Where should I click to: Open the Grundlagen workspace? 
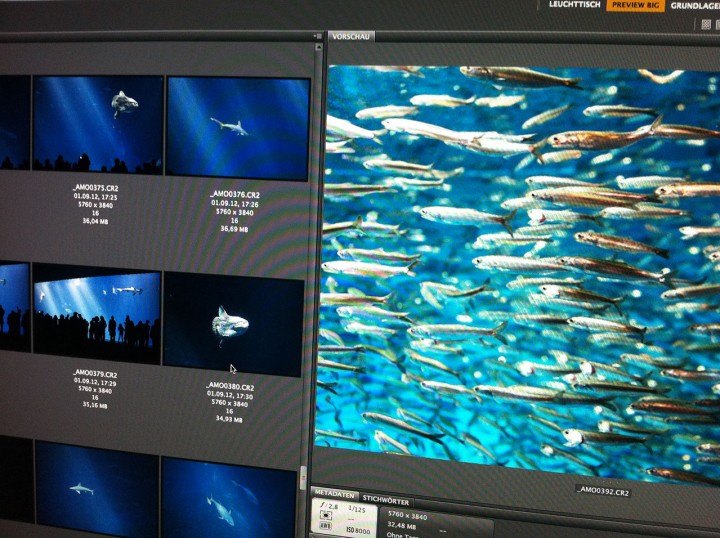[x=696, y=5]
